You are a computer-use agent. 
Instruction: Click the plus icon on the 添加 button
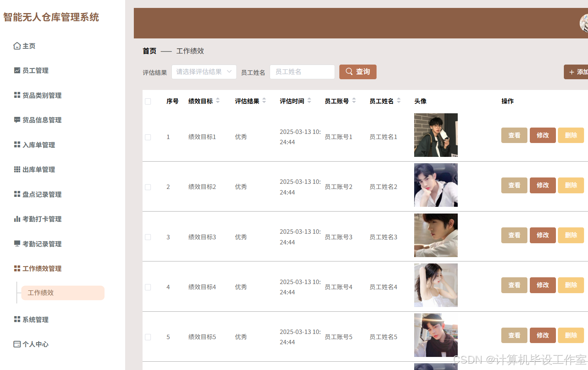click(571, 72)
